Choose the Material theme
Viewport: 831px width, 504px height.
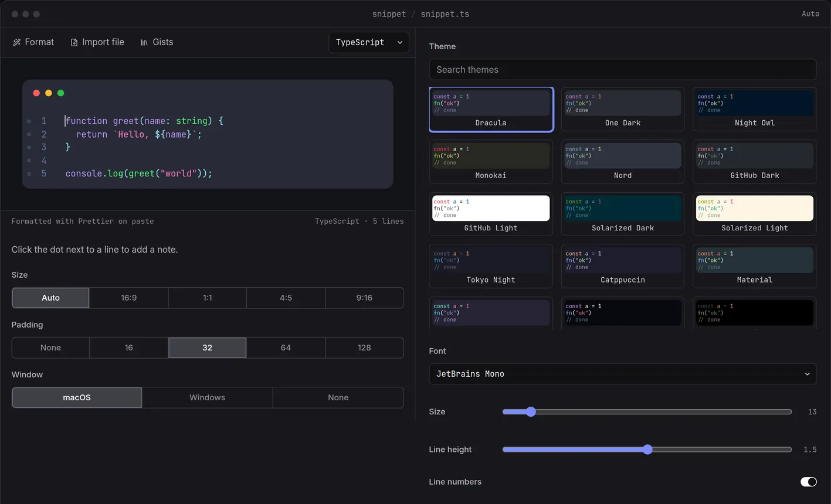[755, 266]
